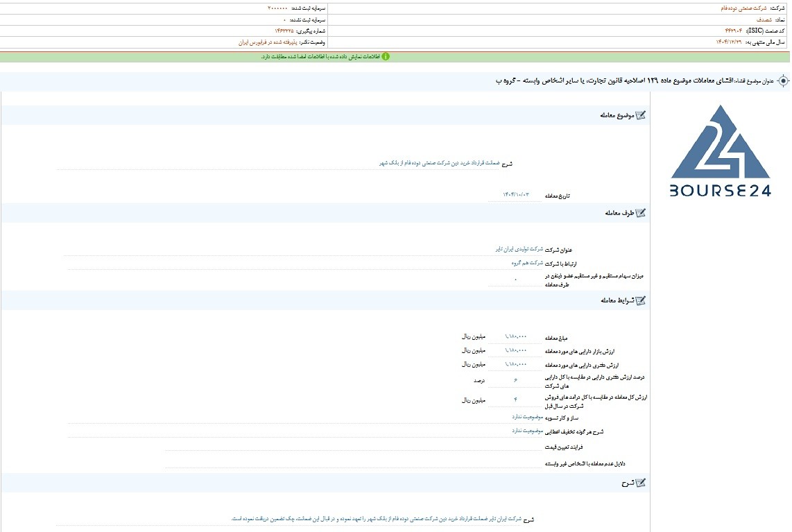Click the edit icon beside طرف معامله
The image size is (792, 532).
(641, 213)
